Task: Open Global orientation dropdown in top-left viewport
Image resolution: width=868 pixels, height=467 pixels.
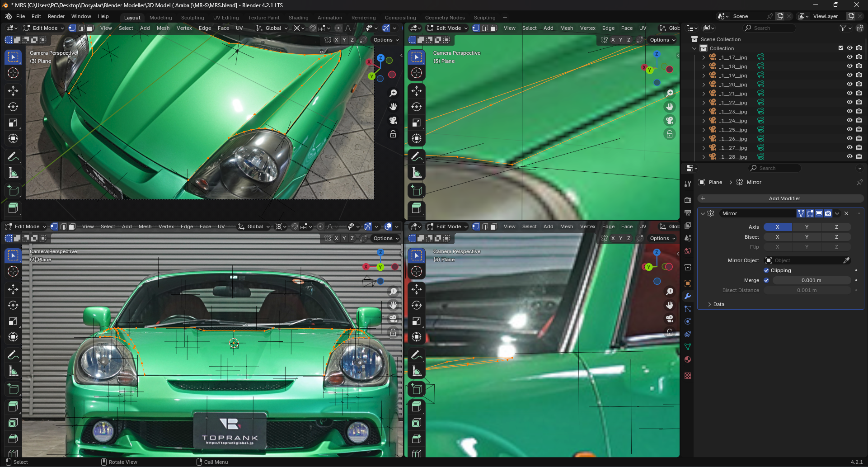Action: point(272,28)
